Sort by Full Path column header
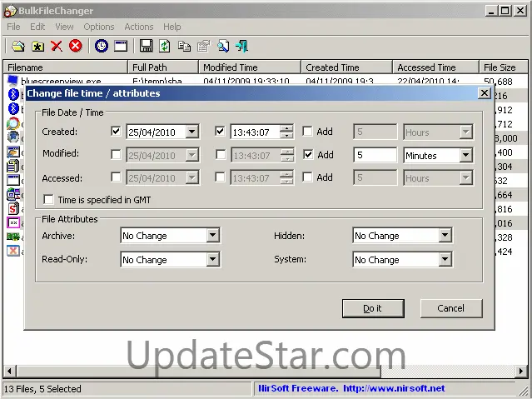This screenshot has width=532, height=399. (x=163, y=67)
